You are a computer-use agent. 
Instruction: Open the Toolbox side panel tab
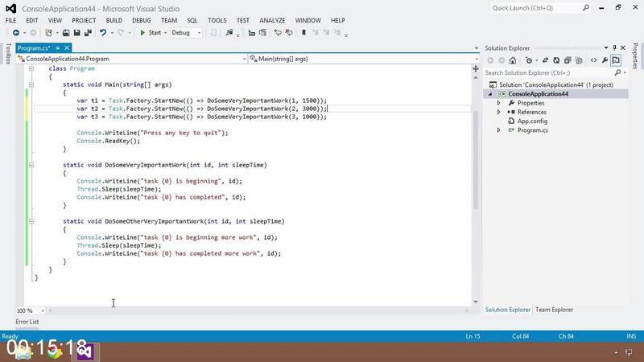pos(8,53)
